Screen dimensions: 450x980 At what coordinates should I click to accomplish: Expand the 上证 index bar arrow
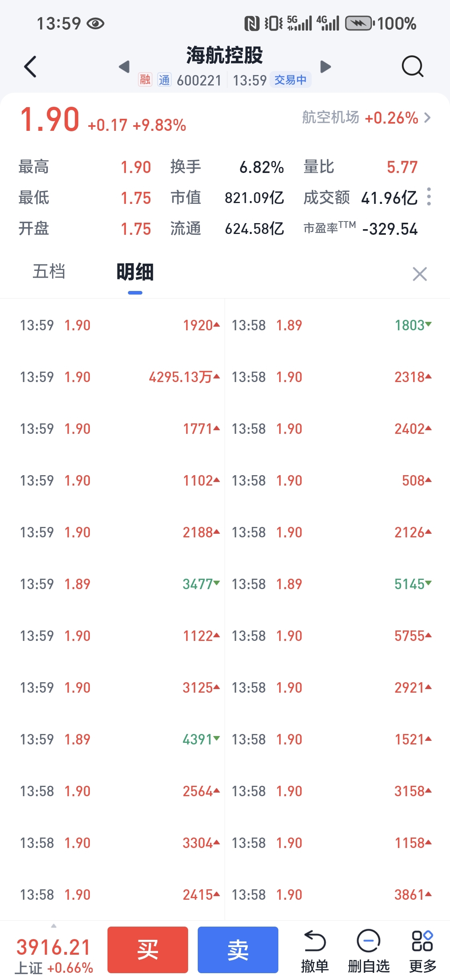(x=54, y=926)
